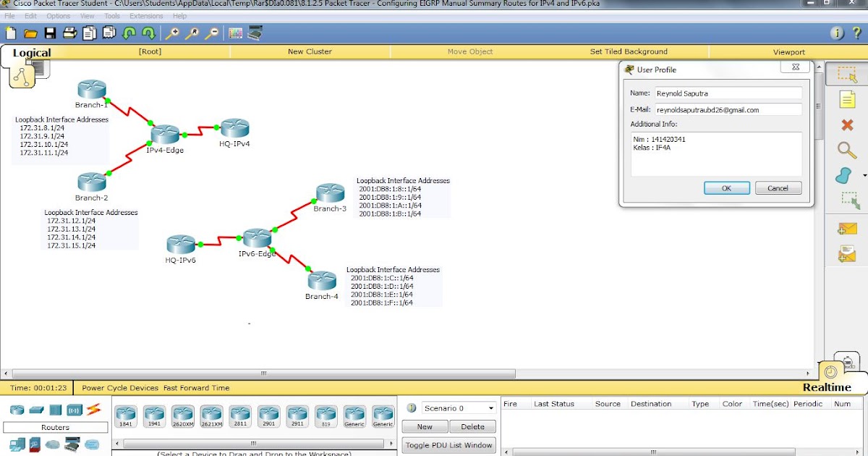Open the Connections lightning bolt category

[93, 410]
